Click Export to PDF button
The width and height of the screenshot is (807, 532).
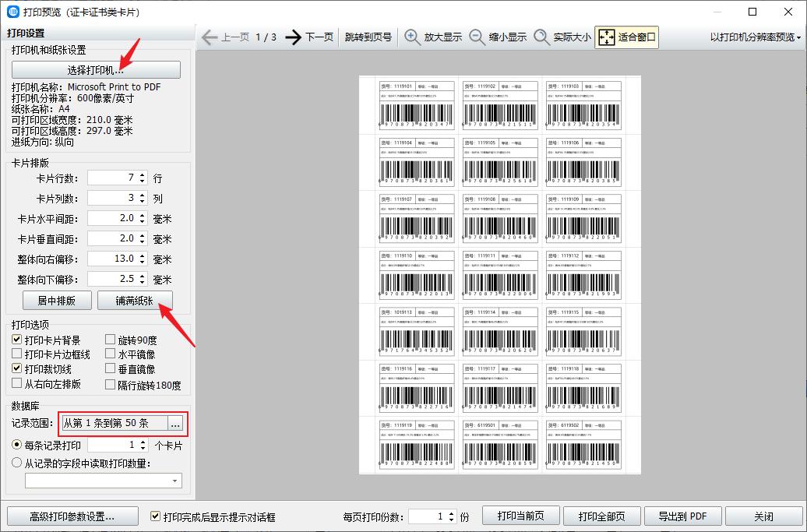pos(682,516)
